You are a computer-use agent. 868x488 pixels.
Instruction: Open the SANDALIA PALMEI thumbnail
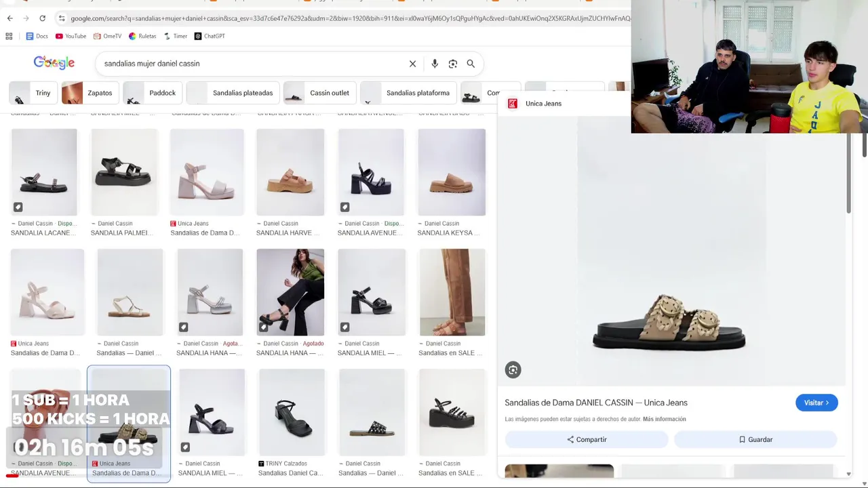(123, 172)
